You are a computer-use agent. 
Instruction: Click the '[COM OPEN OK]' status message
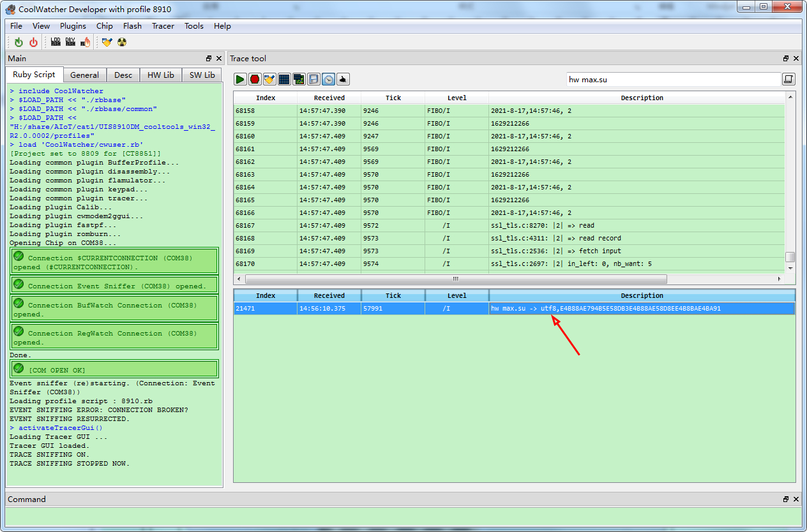coord(115,369)
